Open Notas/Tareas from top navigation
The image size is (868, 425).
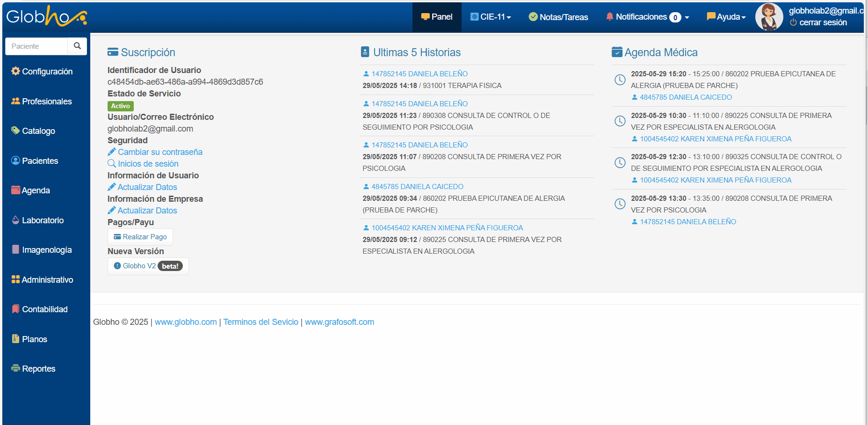tap(558, 17)
